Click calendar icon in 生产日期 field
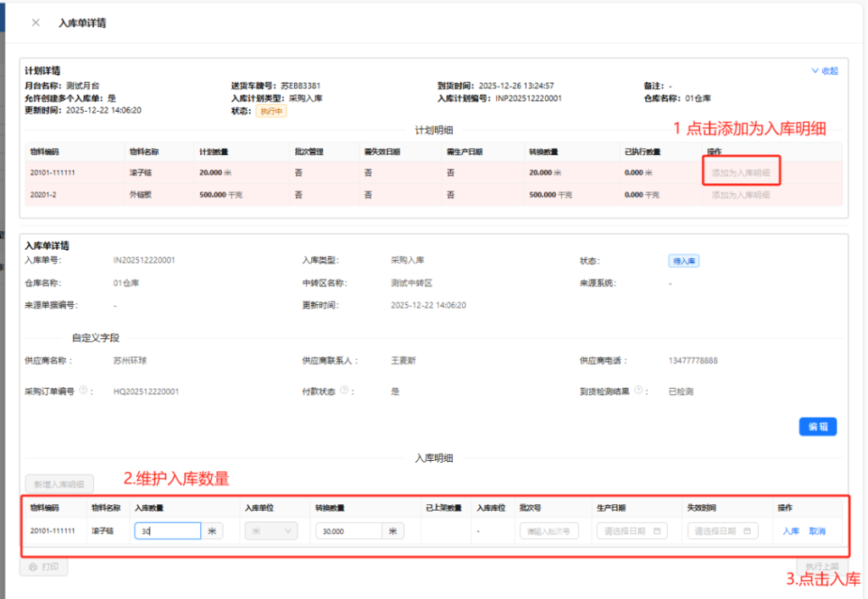The width and height of the screenshot is (868, 599). (x=655, y=531)
